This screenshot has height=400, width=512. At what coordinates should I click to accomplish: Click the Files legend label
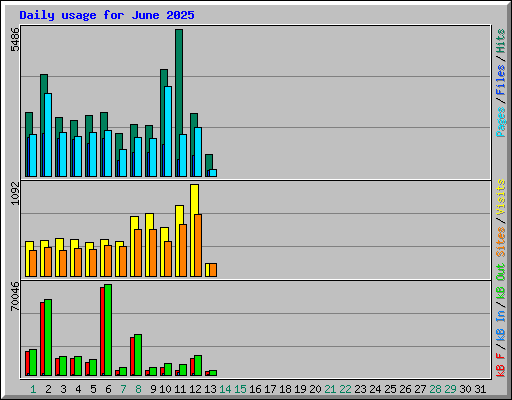coord(500,80)
